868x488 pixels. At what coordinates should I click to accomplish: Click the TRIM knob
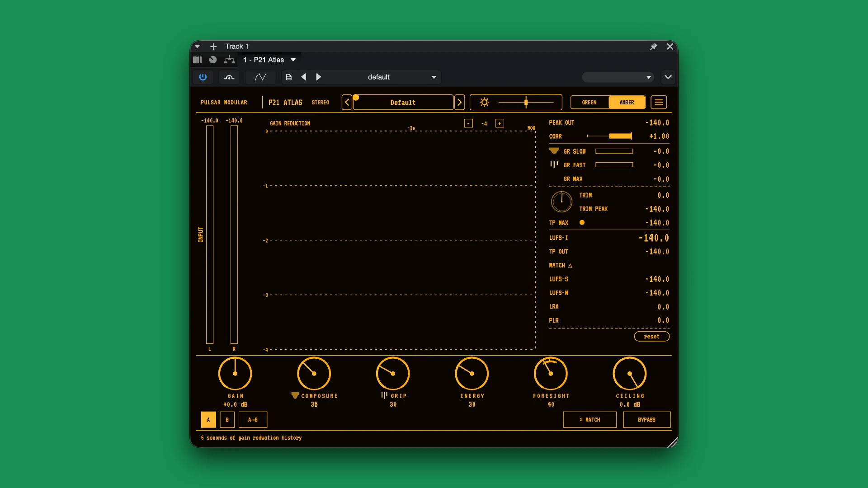click(561, 202)
